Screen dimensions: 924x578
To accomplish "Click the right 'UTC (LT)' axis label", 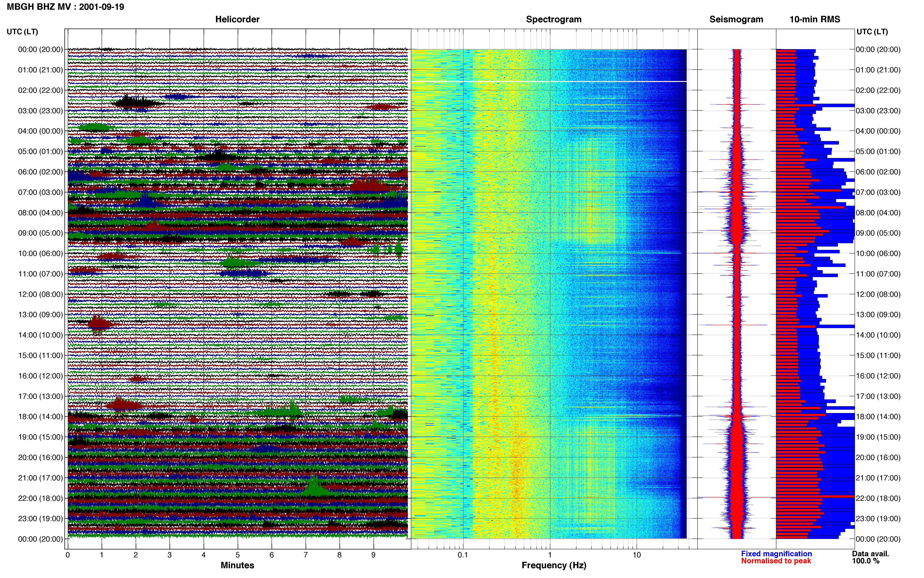I will [872, 32].
